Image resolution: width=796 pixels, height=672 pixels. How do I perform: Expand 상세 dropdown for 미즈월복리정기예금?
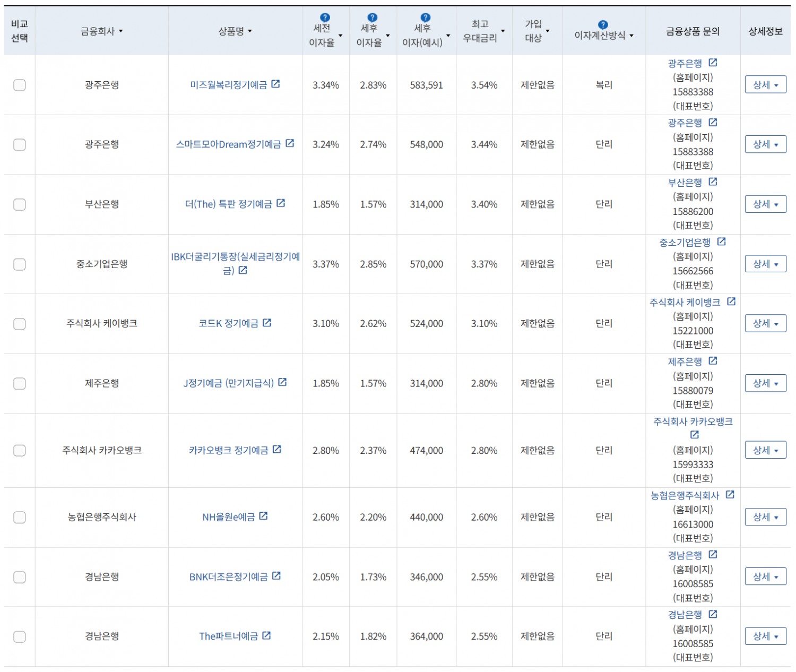point(765,85)
